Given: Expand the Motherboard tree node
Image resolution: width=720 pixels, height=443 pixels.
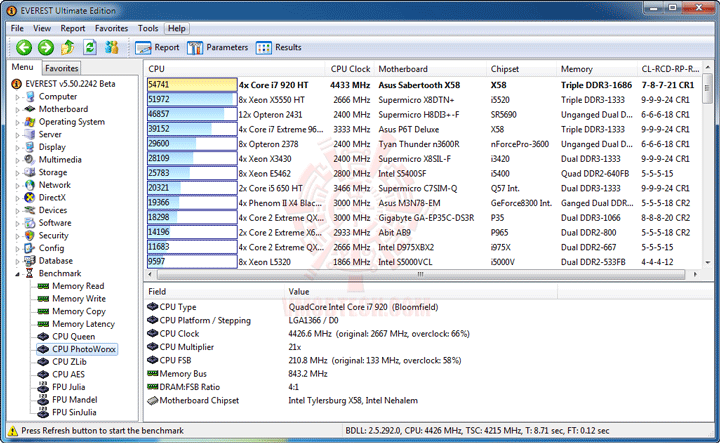Looking at the screenshot, I should point(17,110).
